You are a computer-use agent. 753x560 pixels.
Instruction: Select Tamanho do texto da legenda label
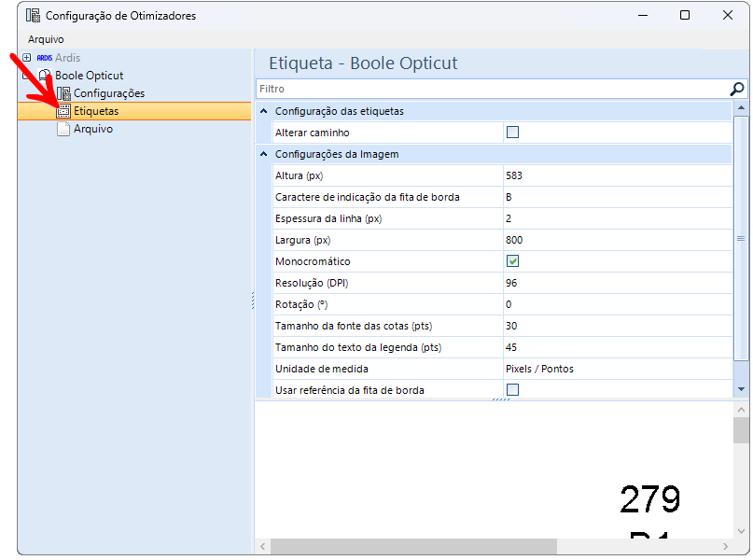click(x=358, y=347)
